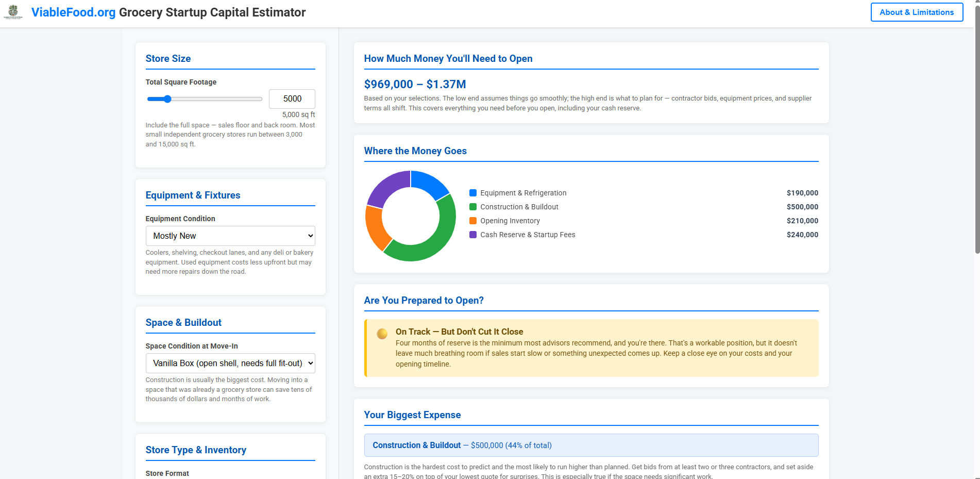The image size is (980, 479).
Task: Click the $240,000 cash reserve value
Action: pos(802,235)
